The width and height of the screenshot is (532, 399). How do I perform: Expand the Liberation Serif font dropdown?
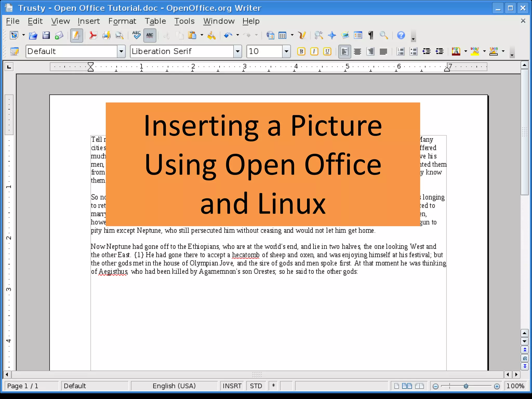click(237, 51)
